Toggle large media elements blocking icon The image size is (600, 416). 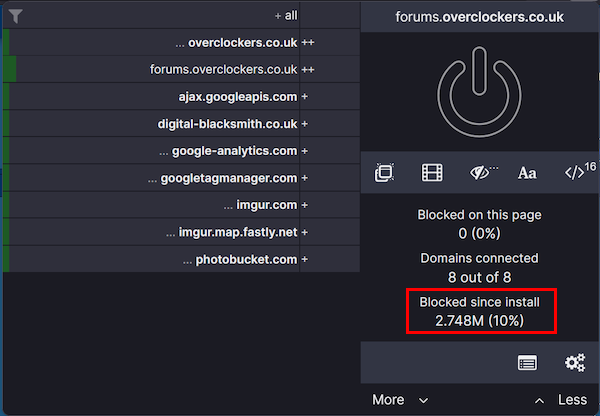tap(431, 173)
